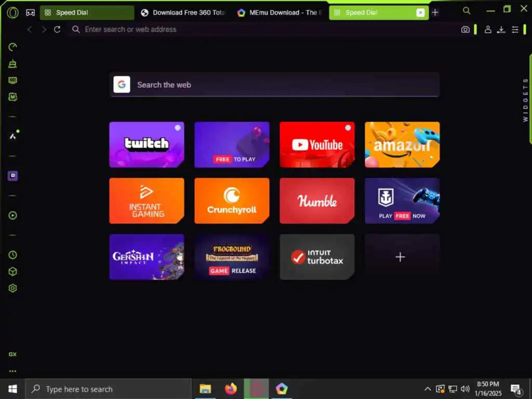This screenshot has width=532, height=399.
Task: Switch to the first Speed Dial tab
Action: click(x=87, y=12)
